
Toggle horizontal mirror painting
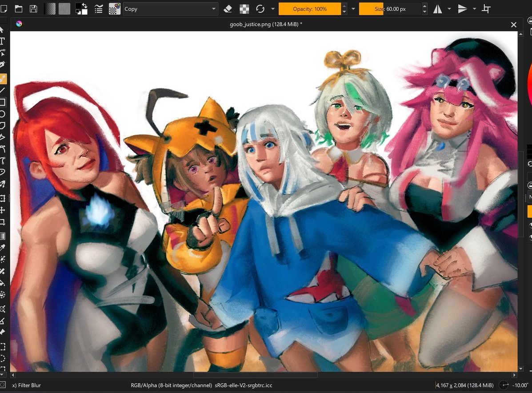[x=438, y=9]
